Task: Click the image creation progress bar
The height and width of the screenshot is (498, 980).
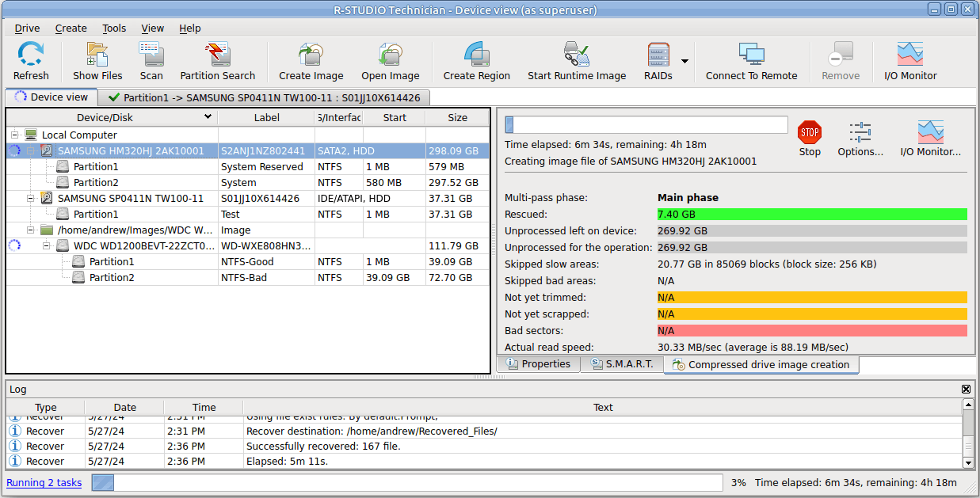Action: point(646,125)
